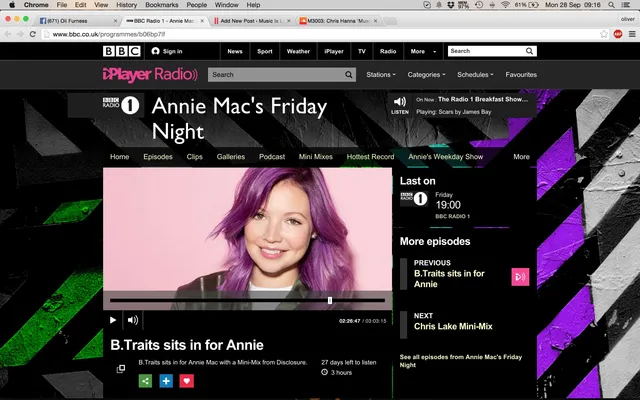This screenshot has height=400, width=640.
Task: Switch to Add New Post tab
Action: [x=251, y=21]
